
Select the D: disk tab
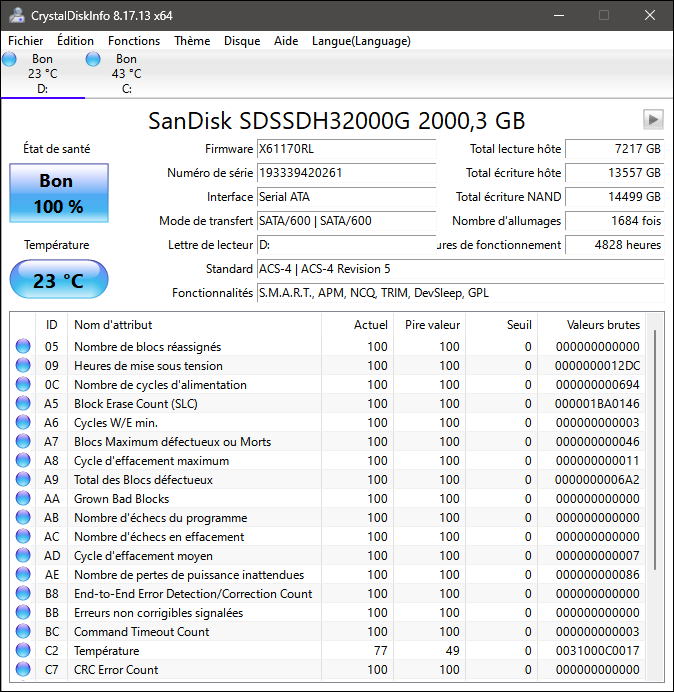tap(43, 74)
